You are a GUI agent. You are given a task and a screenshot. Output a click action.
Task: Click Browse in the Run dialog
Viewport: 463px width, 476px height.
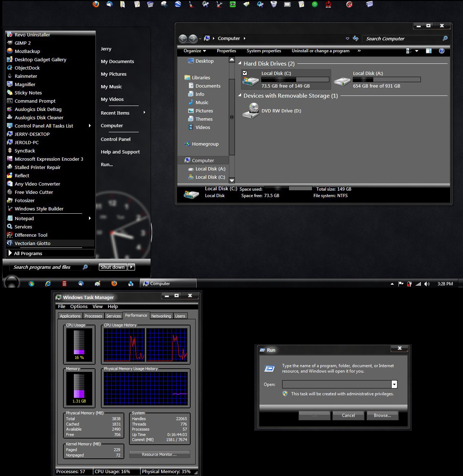click(383, 415)
